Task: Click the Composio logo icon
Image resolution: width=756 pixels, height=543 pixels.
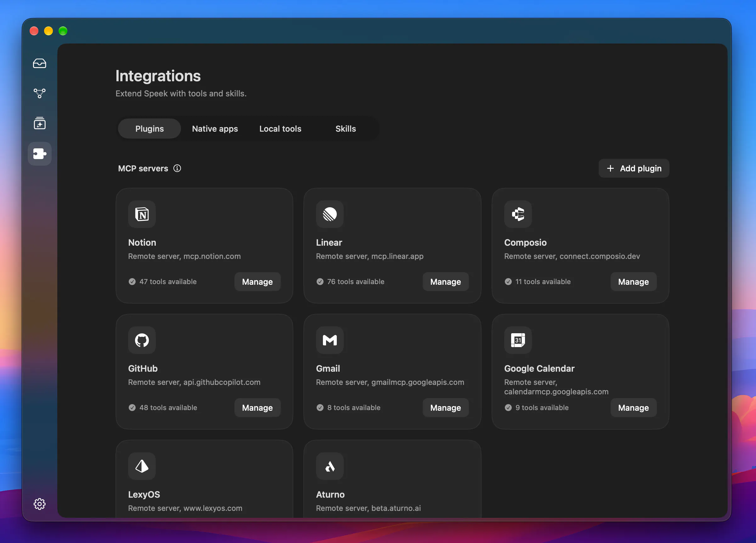Action: pyautogui.click(x=518, y=214)
